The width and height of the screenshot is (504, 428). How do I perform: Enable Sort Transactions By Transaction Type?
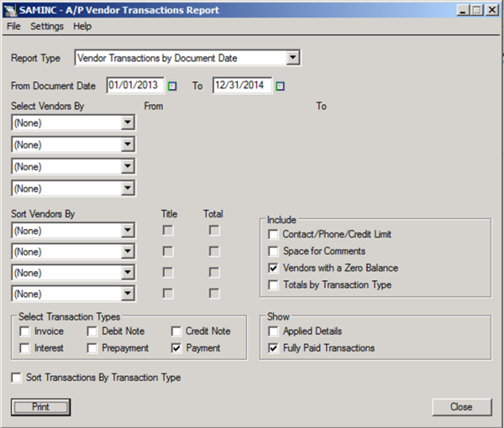tap(16, 378)
